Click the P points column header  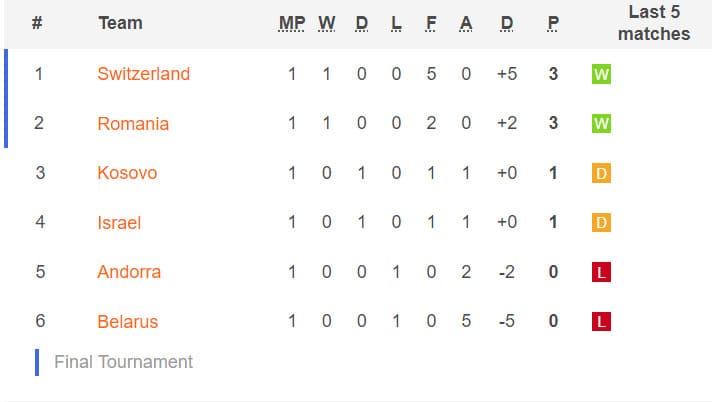coord(553,23)
